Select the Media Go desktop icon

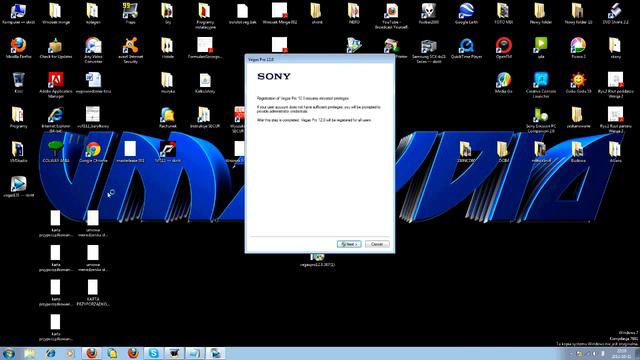[x=503, y=82]
